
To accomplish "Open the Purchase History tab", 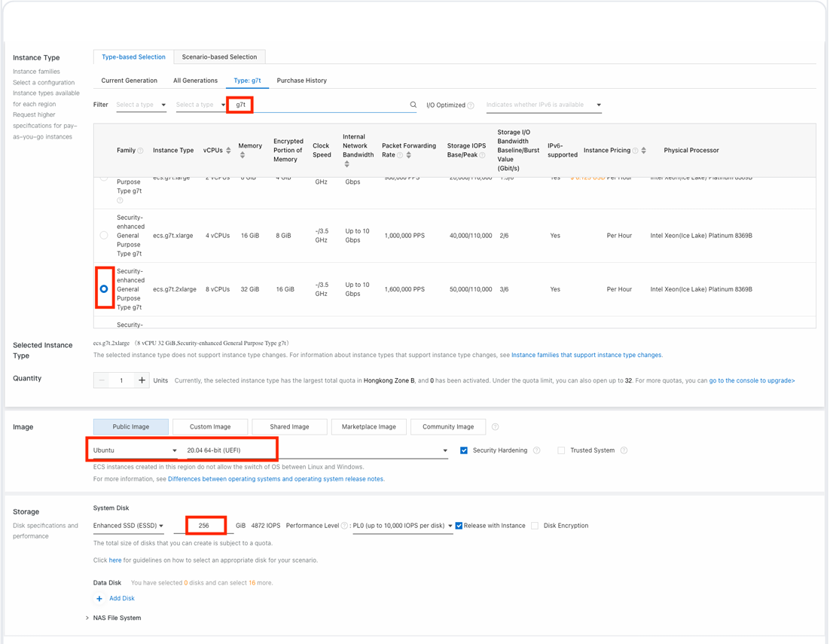I will [302, 81].
